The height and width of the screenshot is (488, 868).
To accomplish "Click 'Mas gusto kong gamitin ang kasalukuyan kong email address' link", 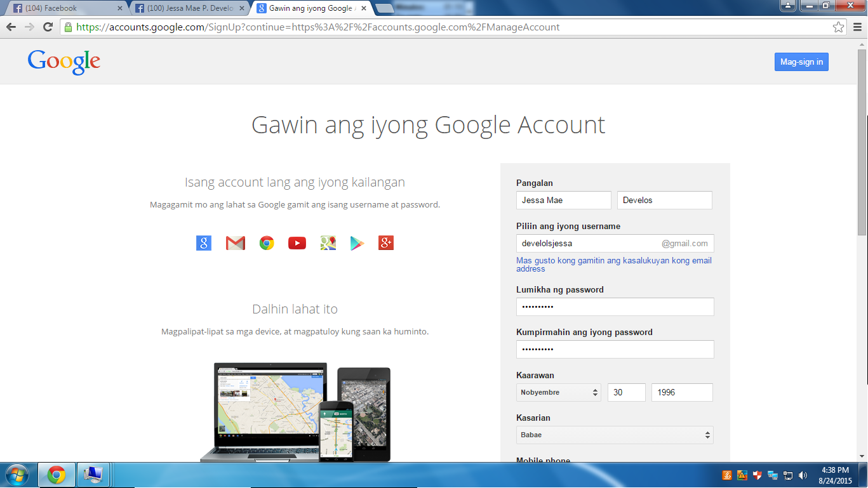I will (614, 265).
